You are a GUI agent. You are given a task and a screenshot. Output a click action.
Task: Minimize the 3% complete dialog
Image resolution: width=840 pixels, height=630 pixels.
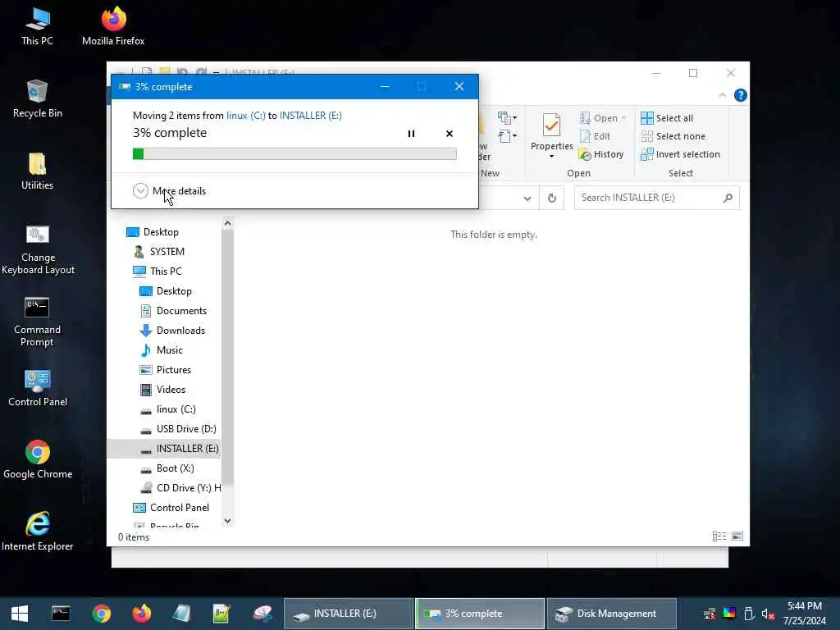(x=385, y=86)
